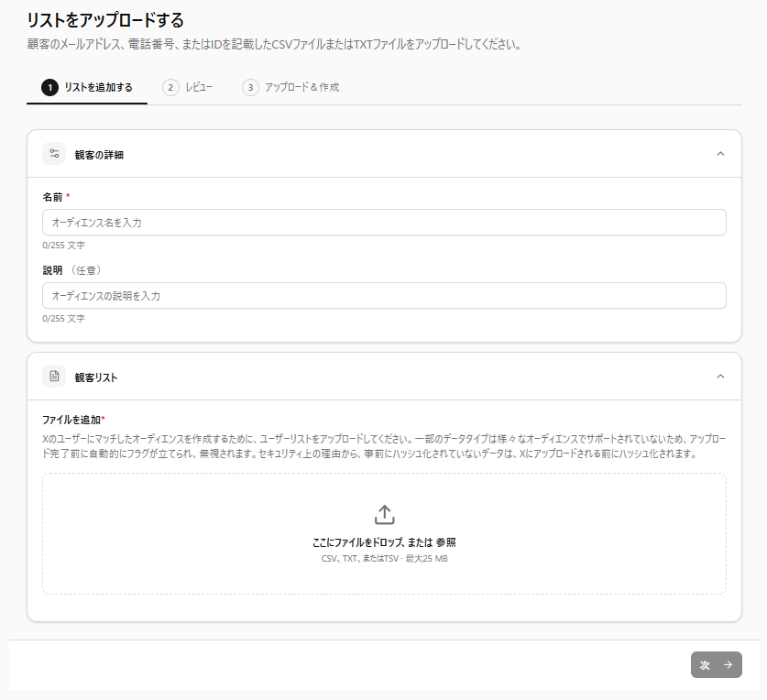Collapse the 観客リスト section with its chevron
This screenshot has width=767, height=700.
pos(720,377)
